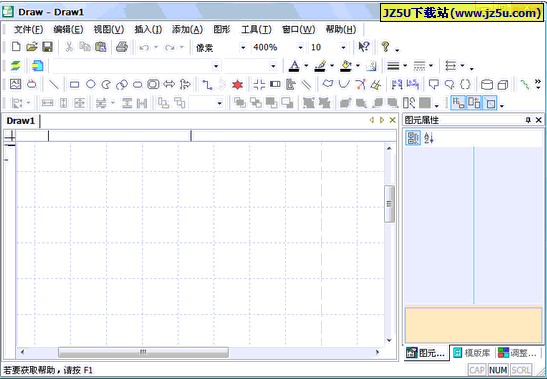Click the context help arrow icon
This screenshot has width=547, height=379.
(x=364, y=47)
